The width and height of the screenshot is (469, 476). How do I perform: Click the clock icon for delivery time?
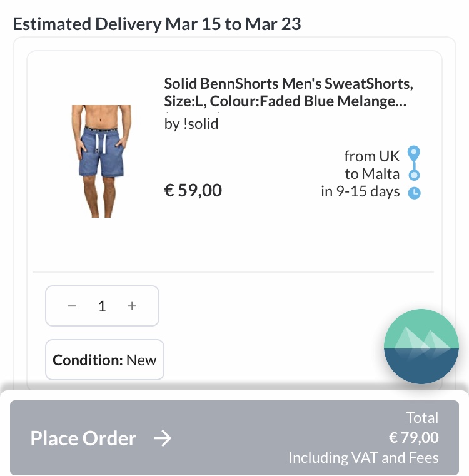pyautogui.click(x=414, y=193)
